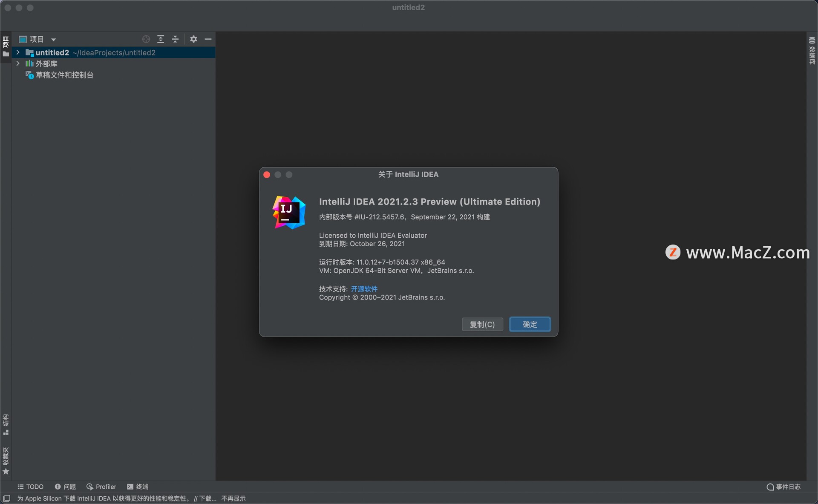Click the 项目 panel title icon
The width and height of the screenshot is (818, 504).
(x=23, y=39)
